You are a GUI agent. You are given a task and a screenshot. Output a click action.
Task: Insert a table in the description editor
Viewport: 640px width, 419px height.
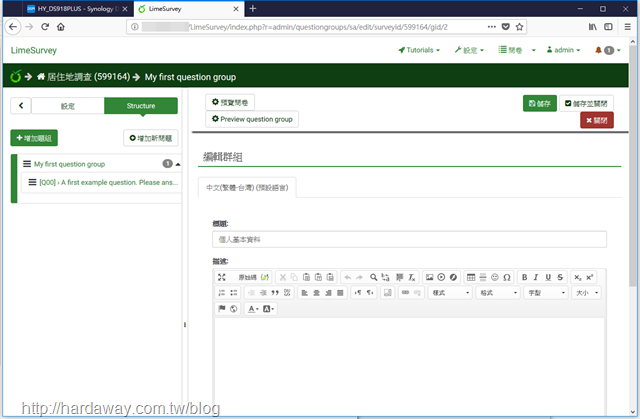coord(471,277)
